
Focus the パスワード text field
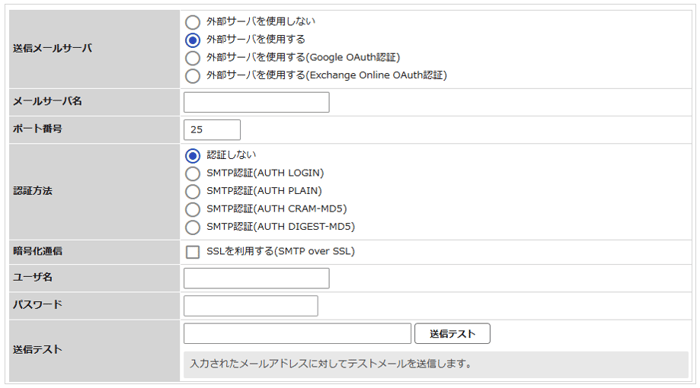click(x=250, y=306)
